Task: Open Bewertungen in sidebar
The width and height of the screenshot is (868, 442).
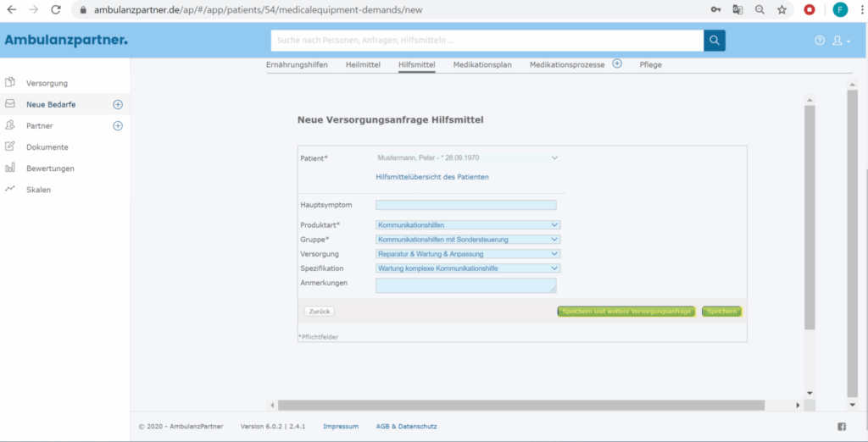Action: pos(50,169)
